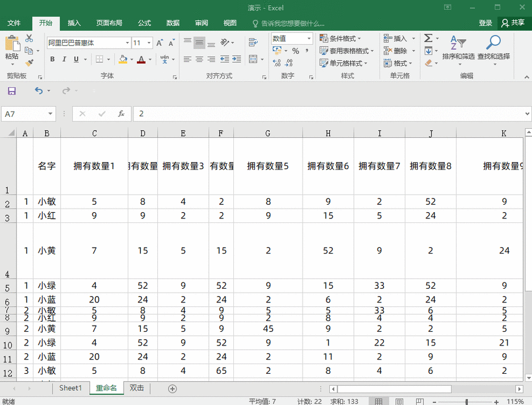Align cell text left
The height and width of the screenshot is (405, 532).
click(x=187, y=60)
